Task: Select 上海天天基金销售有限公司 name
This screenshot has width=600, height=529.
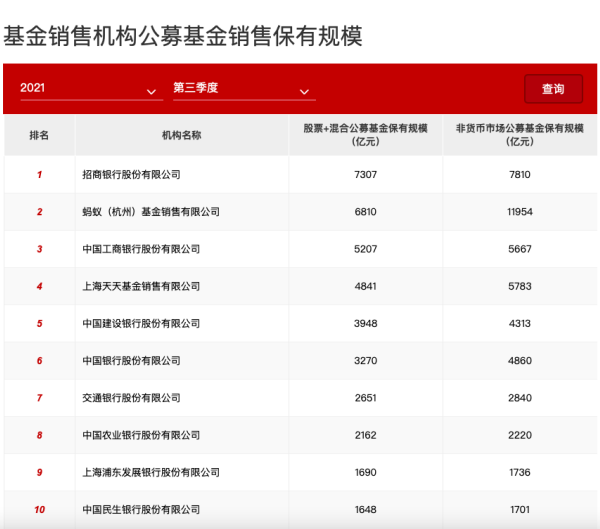Action: (x=141, y=286)
